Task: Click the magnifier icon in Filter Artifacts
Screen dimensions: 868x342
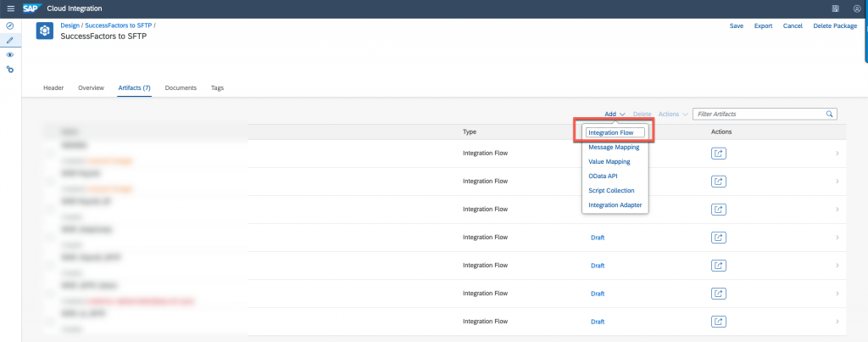Action: pyautogui.click(x=829, y=114)
